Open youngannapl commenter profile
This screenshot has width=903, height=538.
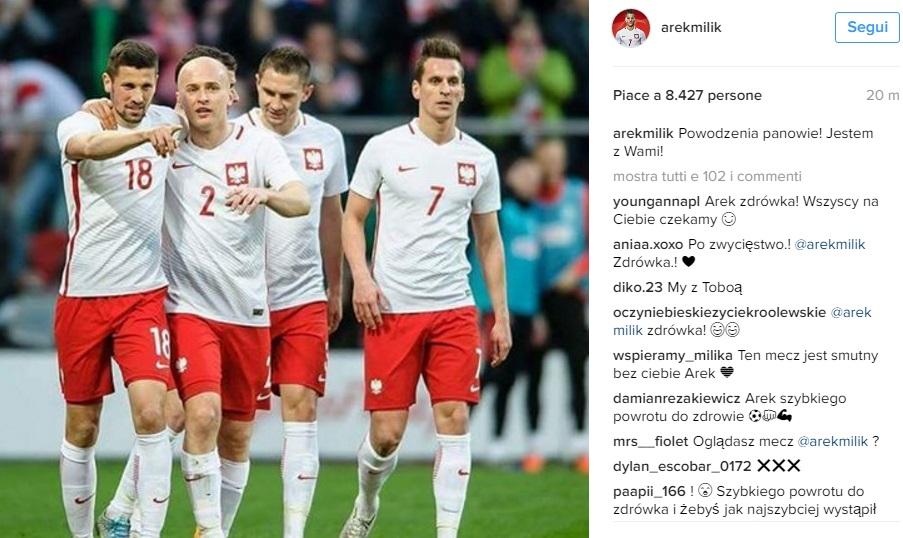click(657, 202)
